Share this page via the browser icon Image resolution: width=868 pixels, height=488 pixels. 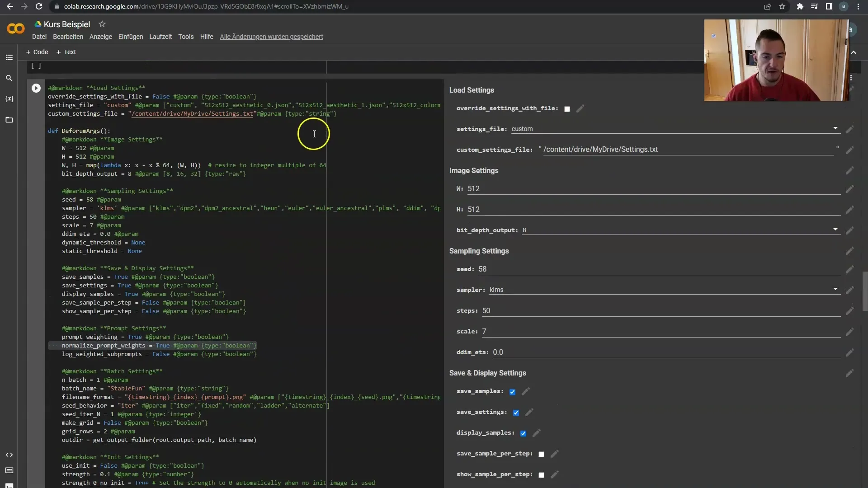(x=768, y=6)
